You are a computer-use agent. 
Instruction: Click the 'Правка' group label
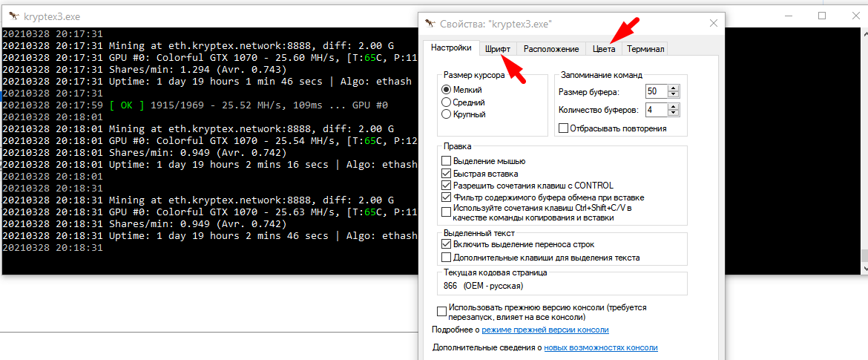click(x=457, y=147)
